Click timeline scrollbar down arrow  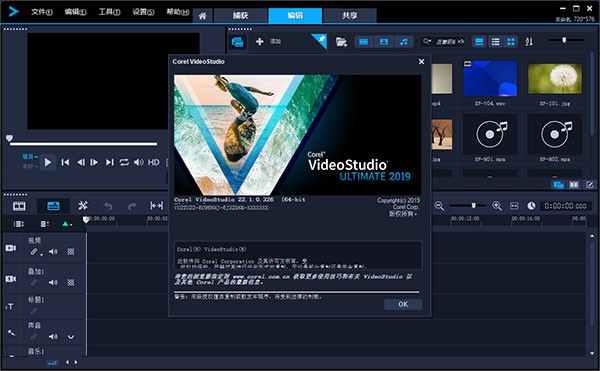[x=592, y=353]
